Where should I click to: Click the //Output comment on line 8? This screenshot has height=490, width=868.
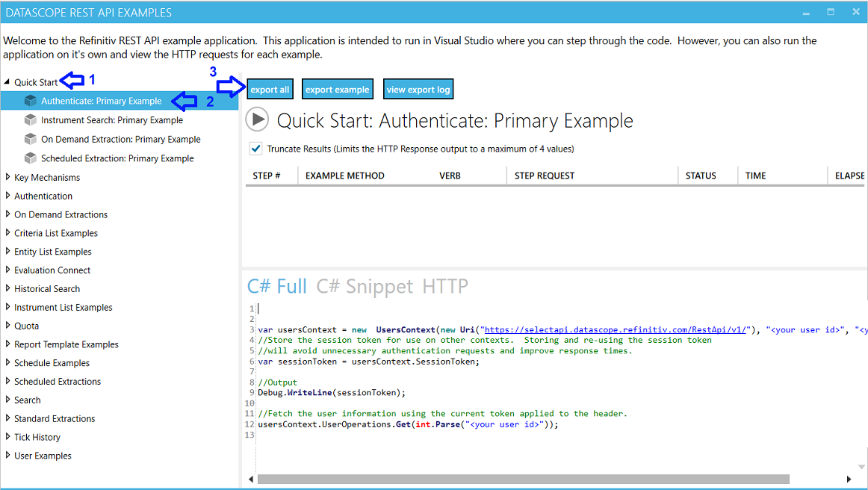[x=277, y=382]
